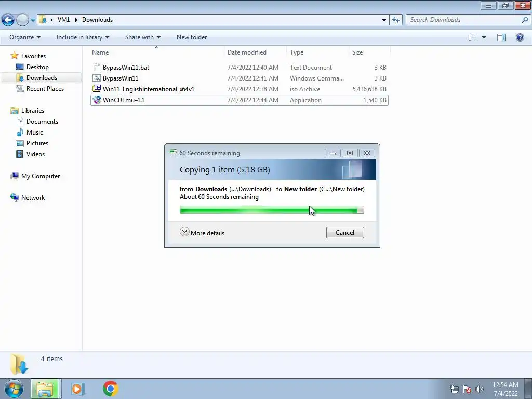Image resolution: width=532 pixels, height=399 pixels.
Task: Open Google Chrome from the taskbar
Action: (x=110, y=389)
